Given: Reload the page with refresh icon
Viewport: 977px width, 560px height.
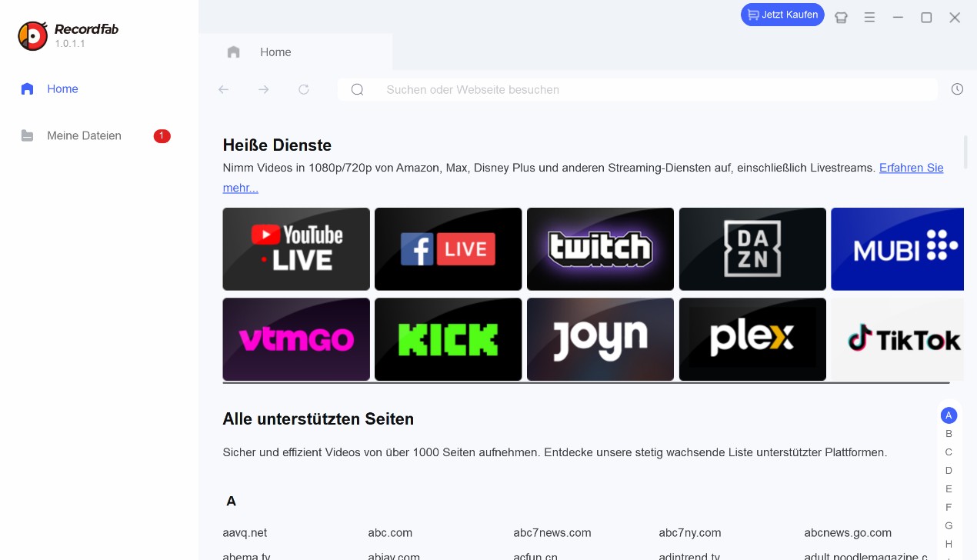Looking at the screenshot, I should point(304,90).
